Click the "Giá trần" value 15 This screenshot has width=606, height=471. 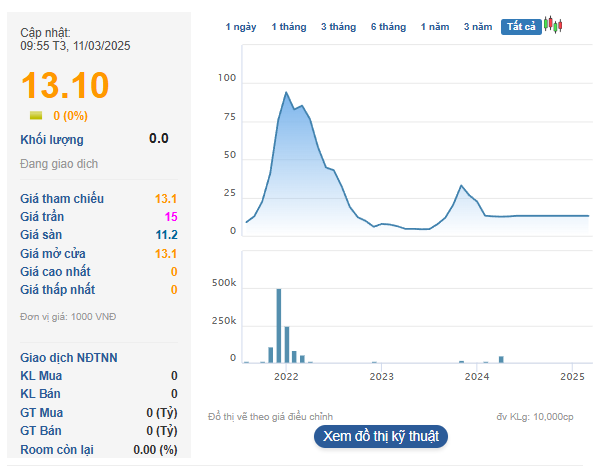click(x=171, y=217)
